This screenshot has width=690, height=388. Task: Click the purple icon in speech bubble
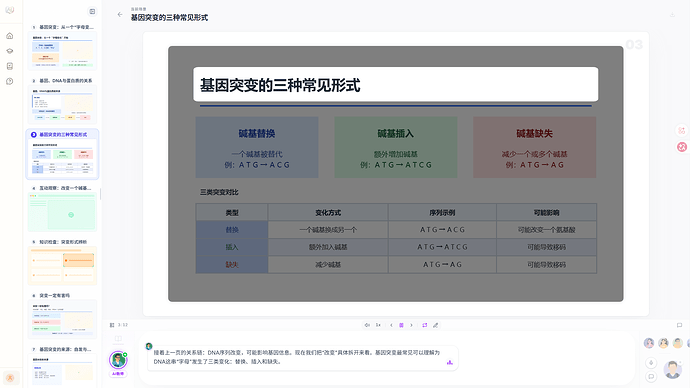click(x=449, y=362)
